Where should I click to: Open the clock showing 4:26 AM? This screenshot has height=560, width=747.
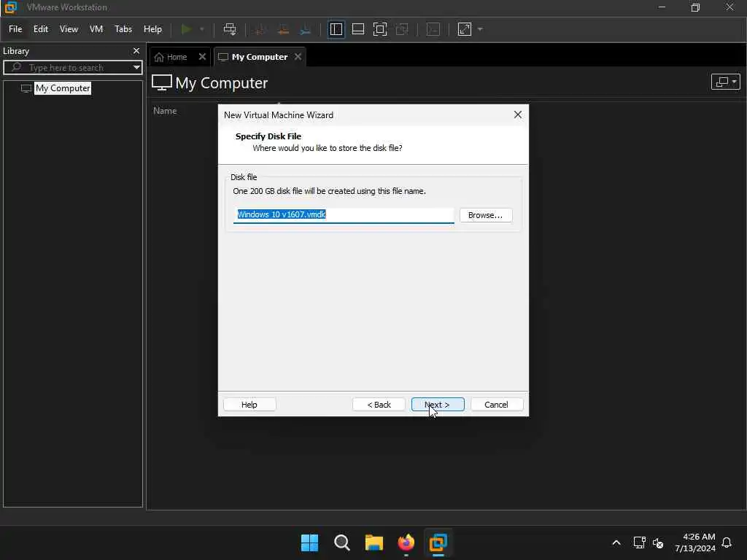(695, 542)
